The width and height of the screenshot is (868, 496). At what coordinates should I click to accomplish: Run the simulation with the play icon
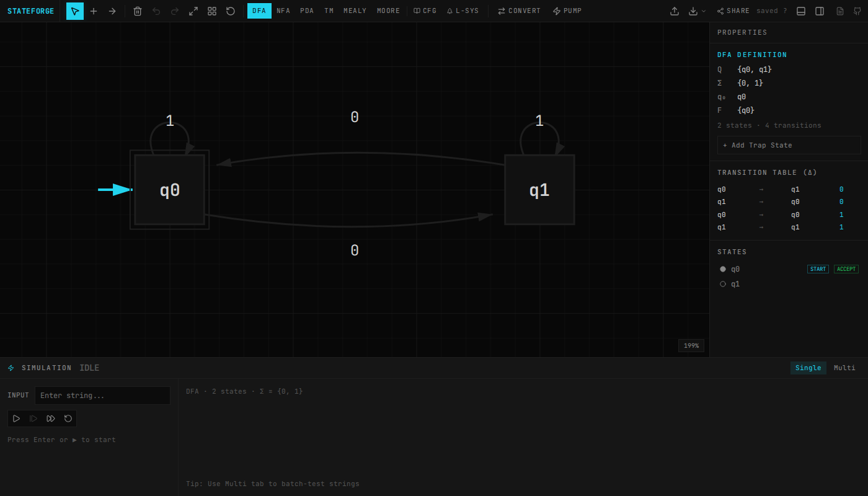pos(16,418)
